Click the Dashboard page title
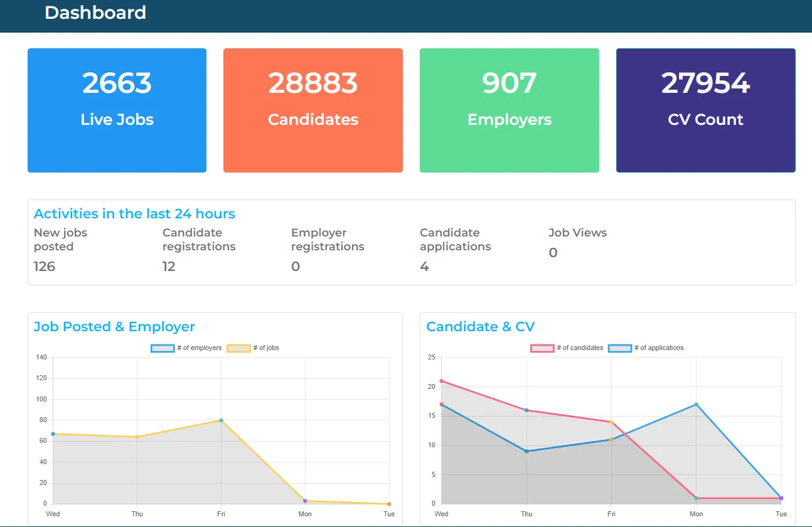 click(95, 13)
